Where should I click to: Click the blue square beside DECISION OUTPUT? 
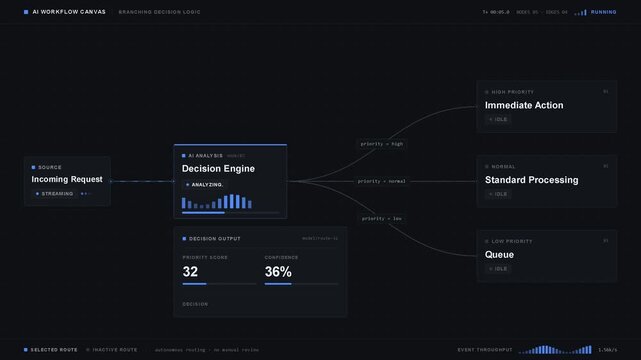pos(184,239)
